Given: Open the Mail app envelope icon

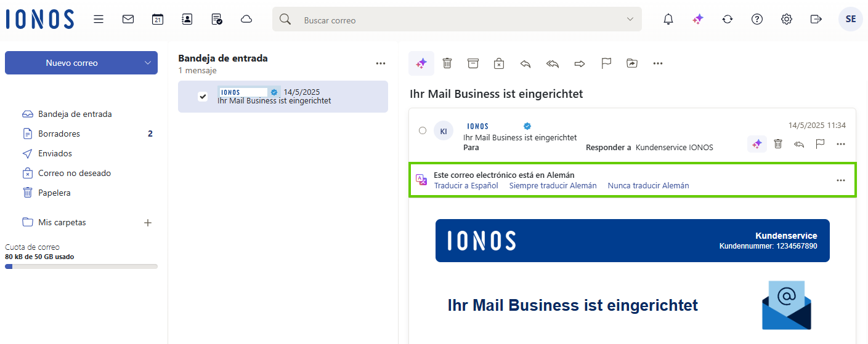Looking at the screenshot, I should [x=128, y=19].
